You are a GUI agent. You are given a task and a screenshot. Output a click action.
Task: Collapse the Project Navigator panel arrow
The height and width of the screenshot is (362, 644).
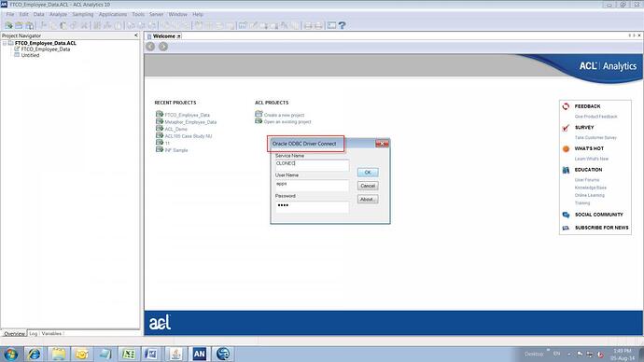point(136,35)
